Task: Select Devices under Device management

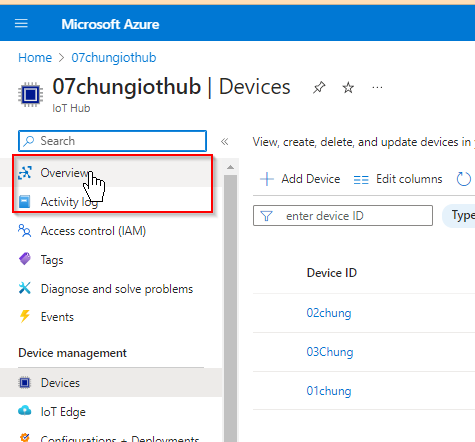Action: [x=110, y=383]
